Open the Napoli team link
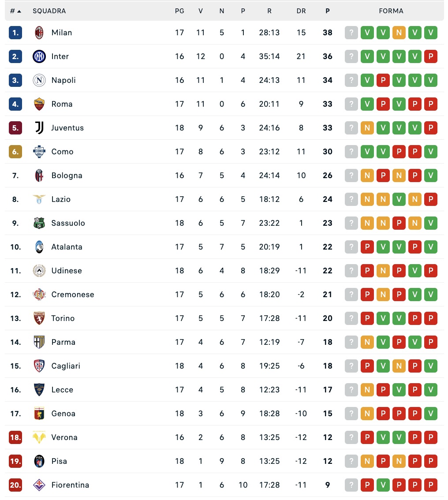Viewport: 448px width, 500px height. click(x=63, y=80)
